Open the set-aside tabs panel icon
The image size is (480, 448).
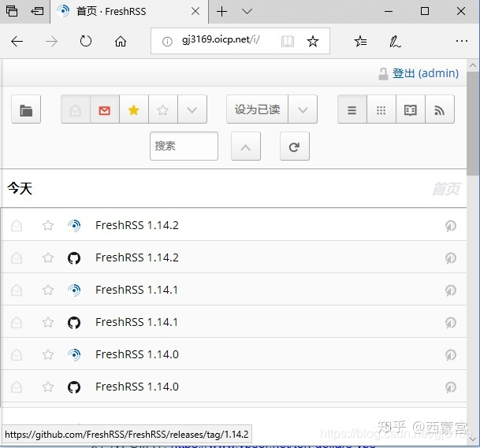pos(12,11)
